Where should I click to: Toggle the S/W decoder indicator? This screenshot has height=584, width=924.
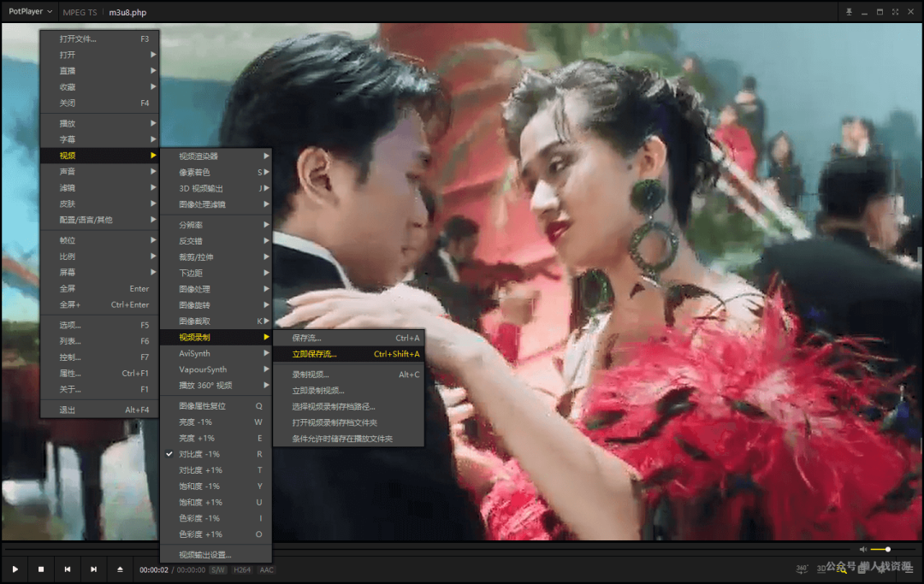coord(218,569)
